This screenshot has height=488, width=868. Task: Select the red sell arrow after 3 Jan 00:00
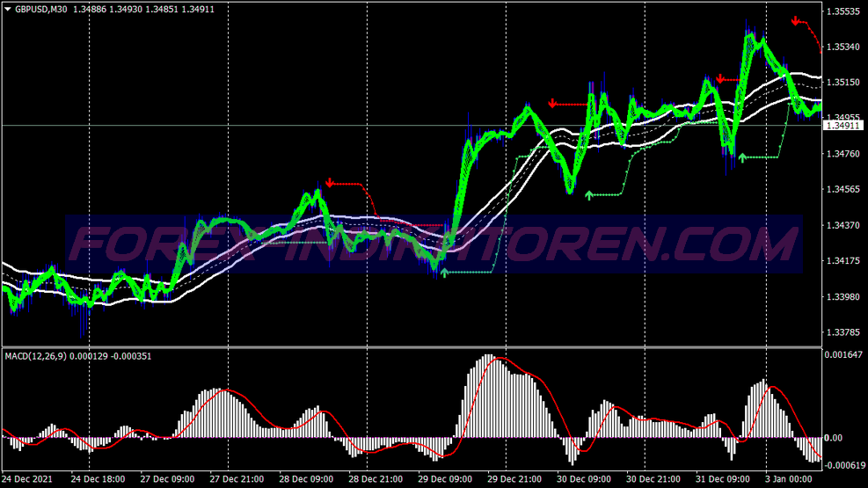point(796,21)
